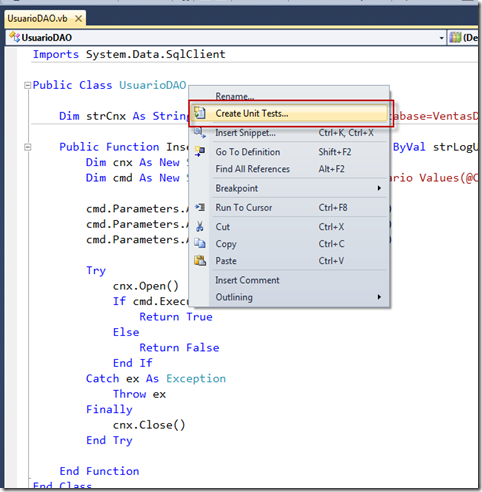Collapse the Public Class UsuarioDAO region
Image resolution: width=482 pixels, height=492 pixels.
(x=27, y=86)
